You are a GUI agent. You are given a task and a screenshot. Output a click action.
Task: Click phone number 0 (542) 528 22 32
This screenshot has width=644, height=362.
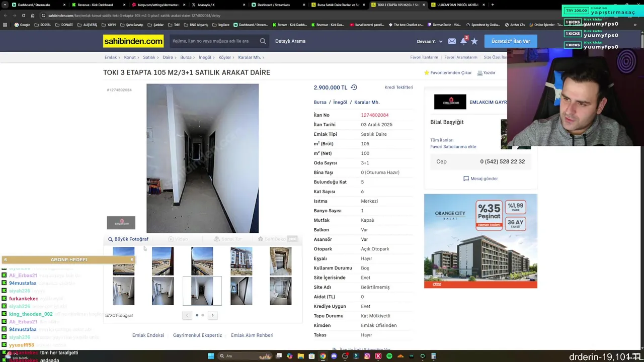[x=502, y=162]
